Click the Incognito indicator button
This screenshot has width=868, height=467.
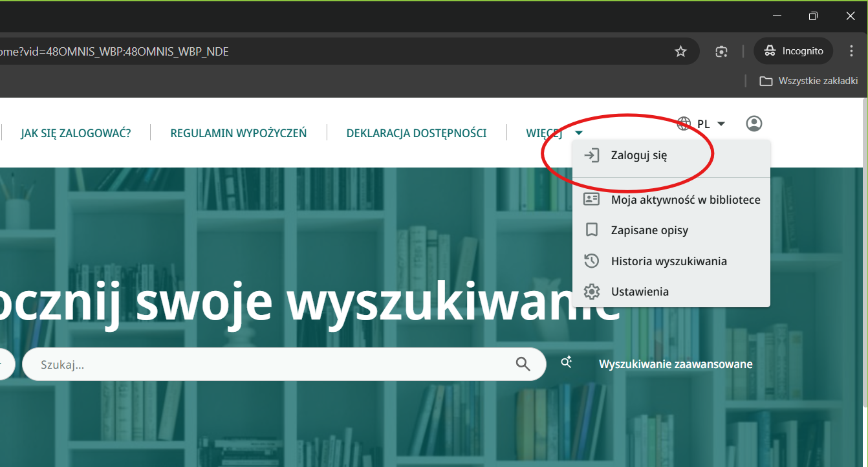point(793,51)
